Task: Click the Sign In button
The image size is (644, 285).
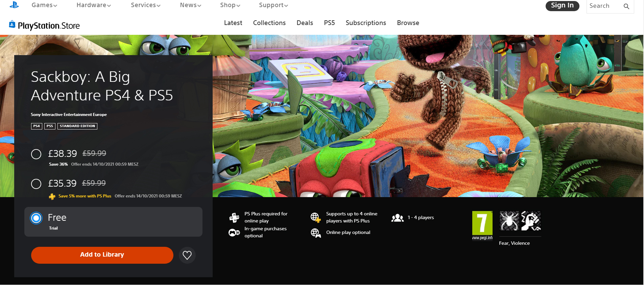Action: point(562,6)
